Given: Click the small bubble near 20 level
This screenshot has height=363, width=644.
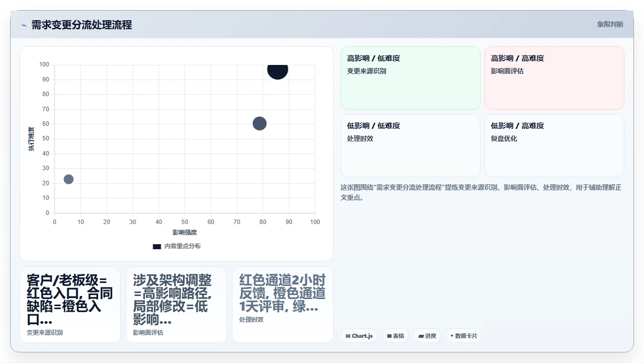Looking at the screenshot, I should coord(68,179).
